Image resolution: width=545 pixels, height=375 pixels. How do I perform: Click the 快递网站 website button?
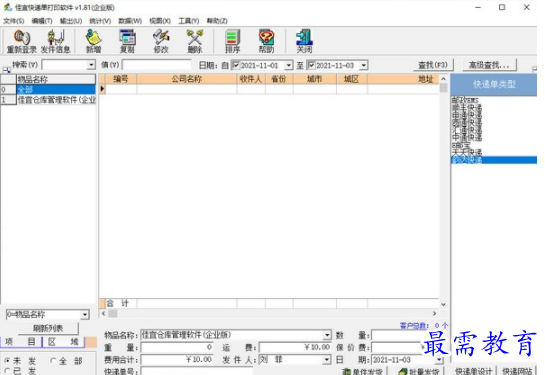517,371
